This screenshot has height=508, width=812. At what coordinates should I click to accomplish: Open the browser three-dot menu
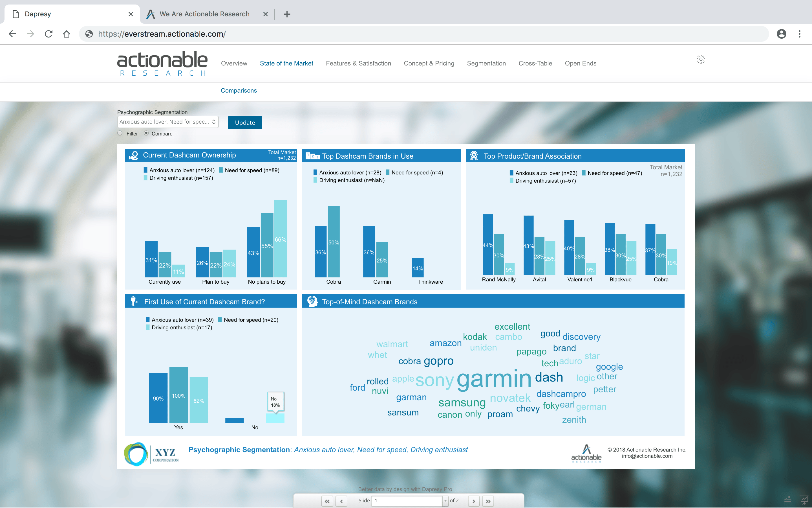coord(800,34)
